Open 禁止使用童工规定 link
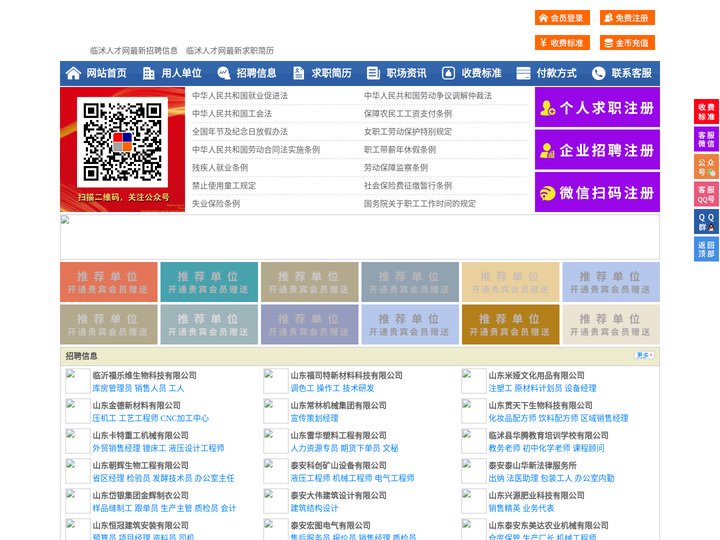 click(x=224, y=186)
